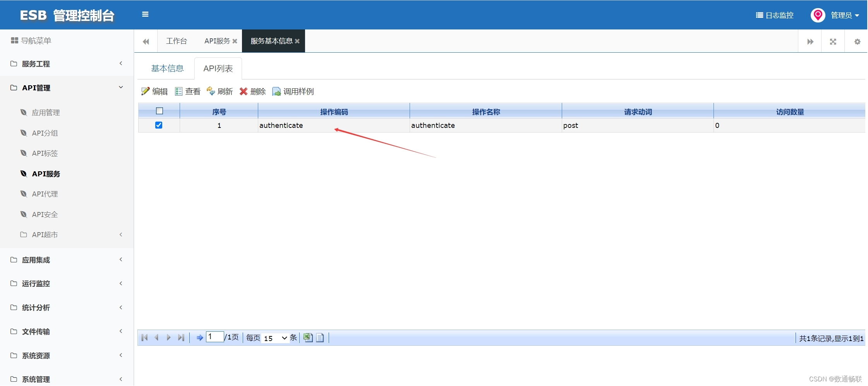Open API服务 in the sidebar

(x=46, y=174)
